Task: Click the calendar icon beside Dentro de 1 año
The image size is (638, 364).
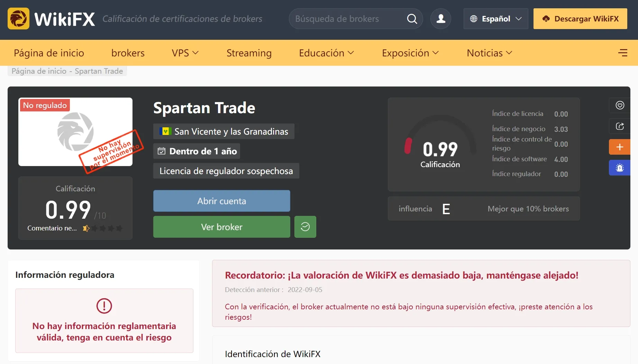Action: [162, 151]
